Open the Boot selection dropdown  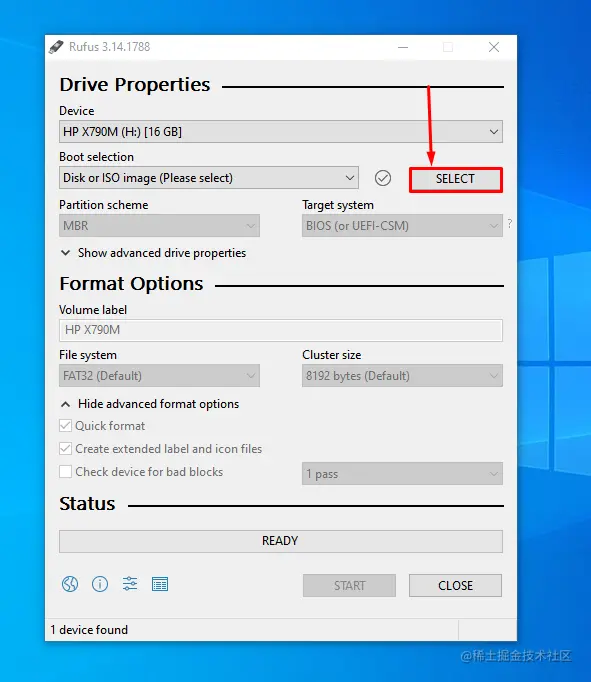click(x=209, y=177)
